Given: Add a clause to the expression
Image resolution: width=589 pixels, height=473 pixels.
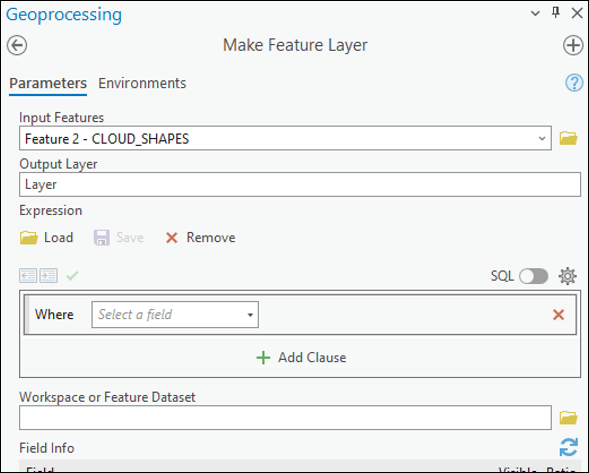Looking at the screenshot, I should point(301,357).
